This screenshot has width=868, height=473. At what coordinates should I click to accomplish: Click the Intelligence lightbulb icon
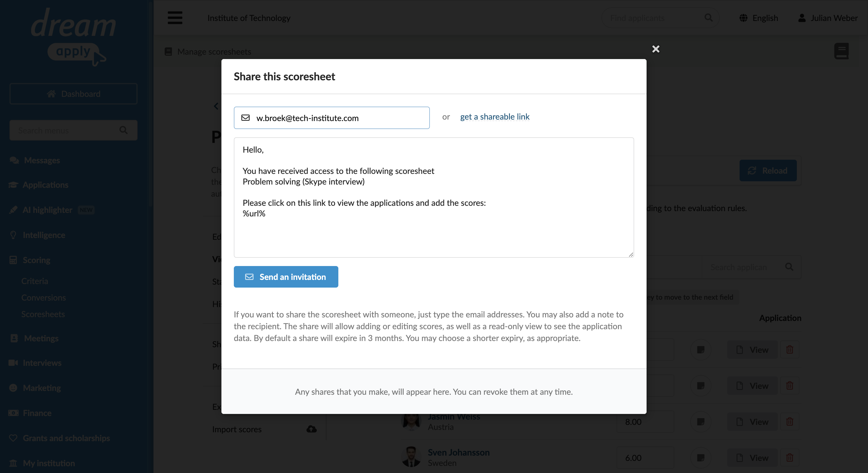[x=13, y=235]
